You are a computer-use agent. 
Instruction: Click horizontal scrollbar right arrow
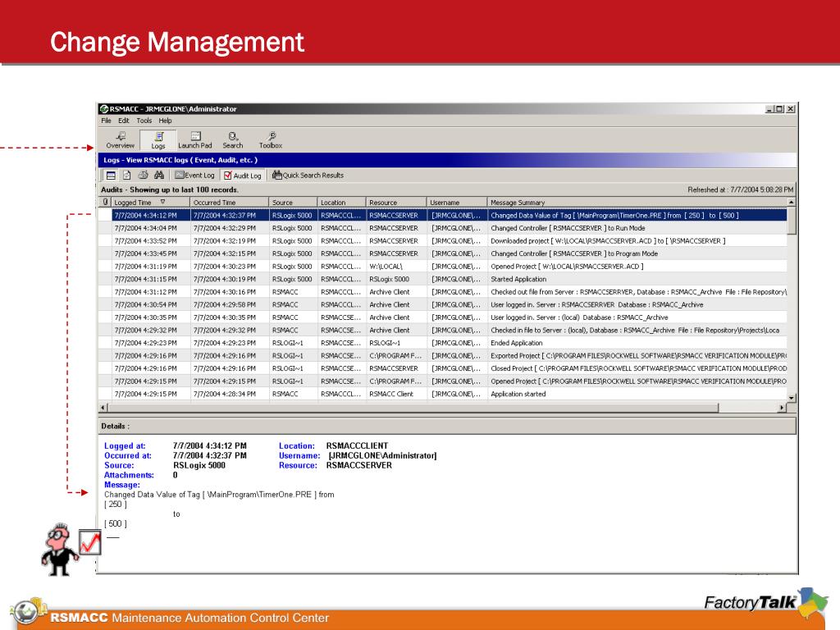(782, 408)
